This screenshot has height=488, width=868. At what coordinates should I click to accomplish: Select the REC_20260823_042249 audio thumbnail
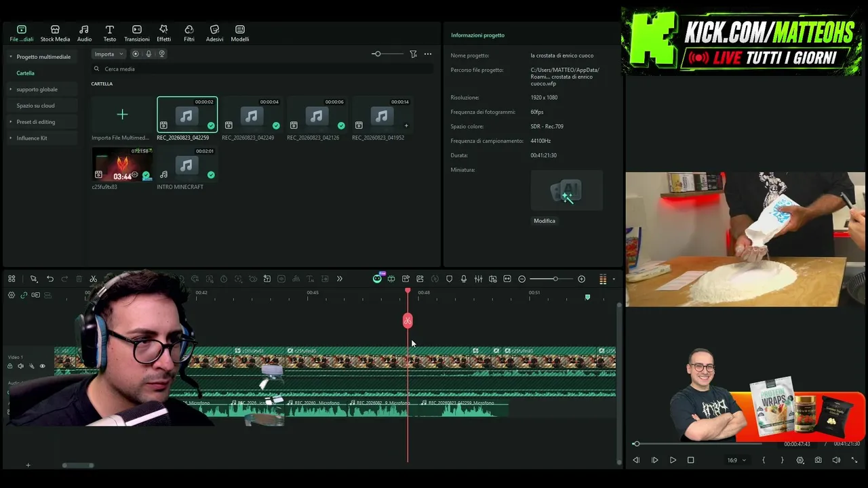pos(252,115)
